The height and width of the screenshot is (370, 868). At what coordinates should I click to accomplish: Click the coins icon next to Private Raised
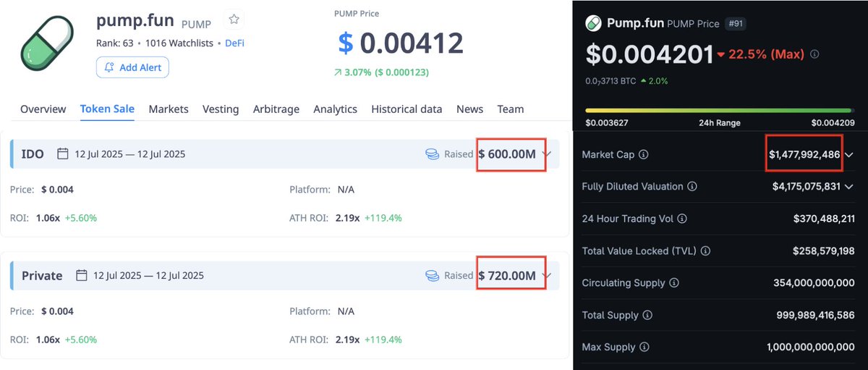coord(433,275)
